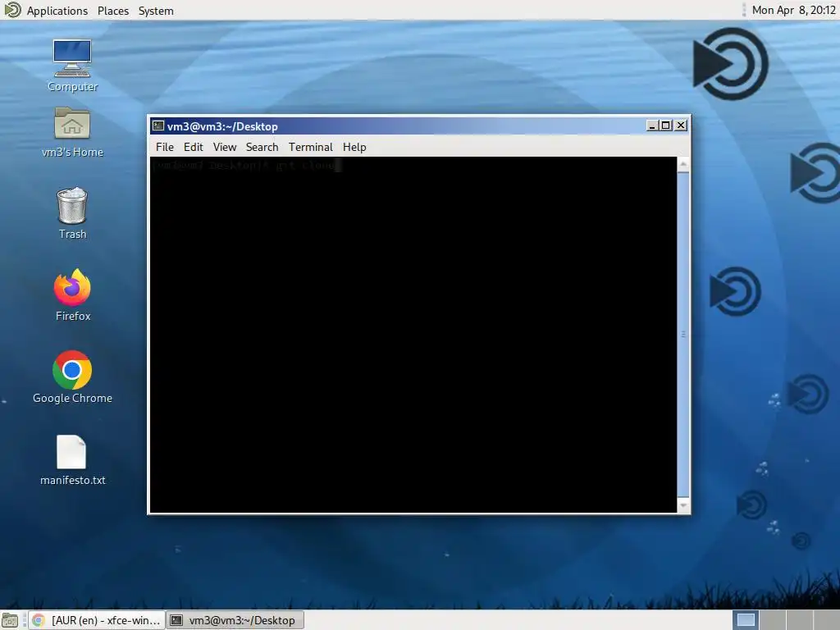Open the Applications menu in top panel

pos(57,11)
